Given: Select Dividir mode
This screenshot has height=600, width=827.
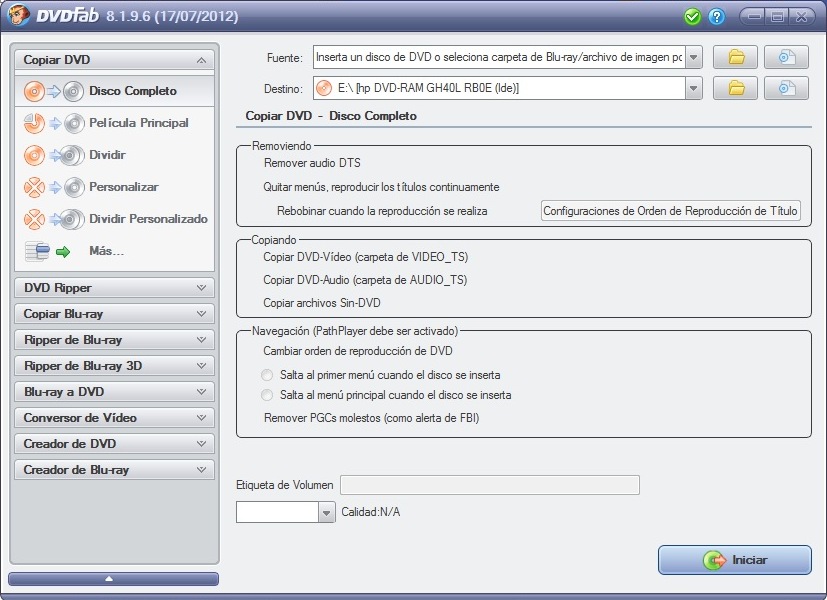Looking at the screenshot, I should 114,156.
